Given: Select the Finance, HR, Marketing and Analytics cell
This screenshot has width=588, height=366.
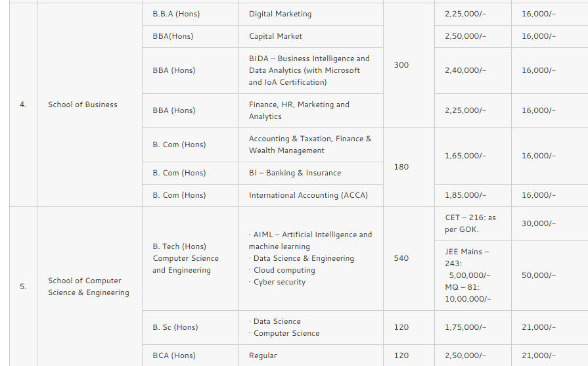Looking at the screenshot, I should click(299, 110).
